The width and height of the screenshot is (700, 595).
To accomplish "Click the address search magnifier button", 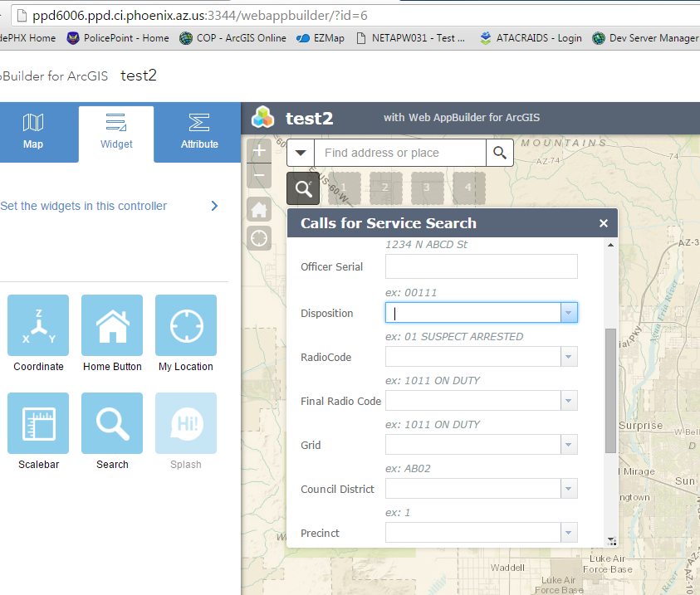I will (500, 153).
